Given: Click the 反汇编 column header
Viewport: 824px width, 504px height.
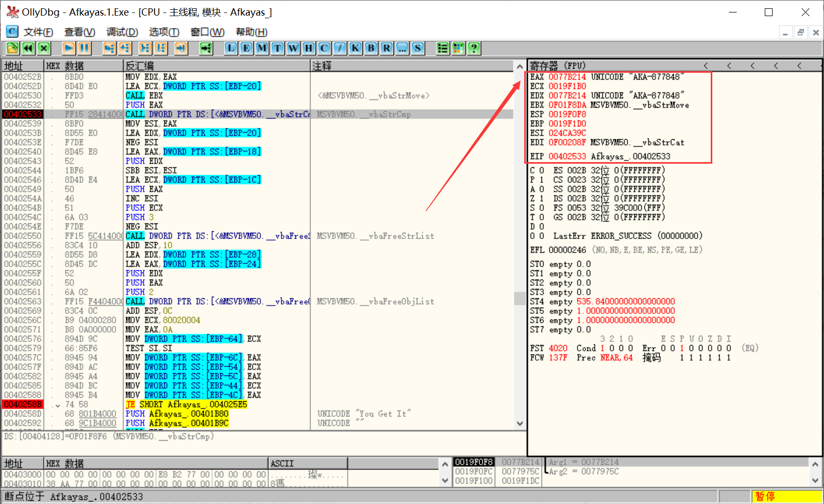Looking at the screenshot, I should point(217,66).
